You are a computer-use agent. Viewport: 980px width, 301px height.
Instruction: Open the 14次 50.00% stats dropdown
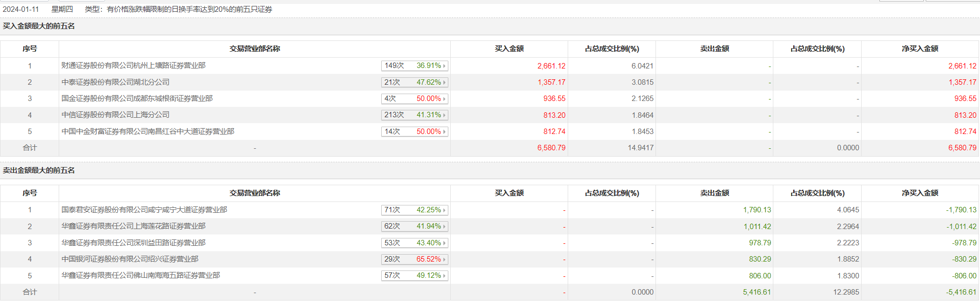coord(414,132)
